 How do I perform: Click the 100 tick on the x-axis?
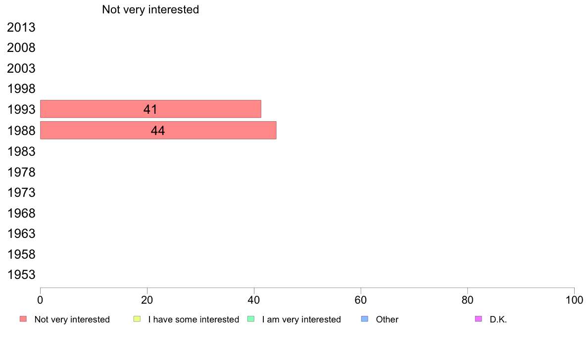(575, 300)
